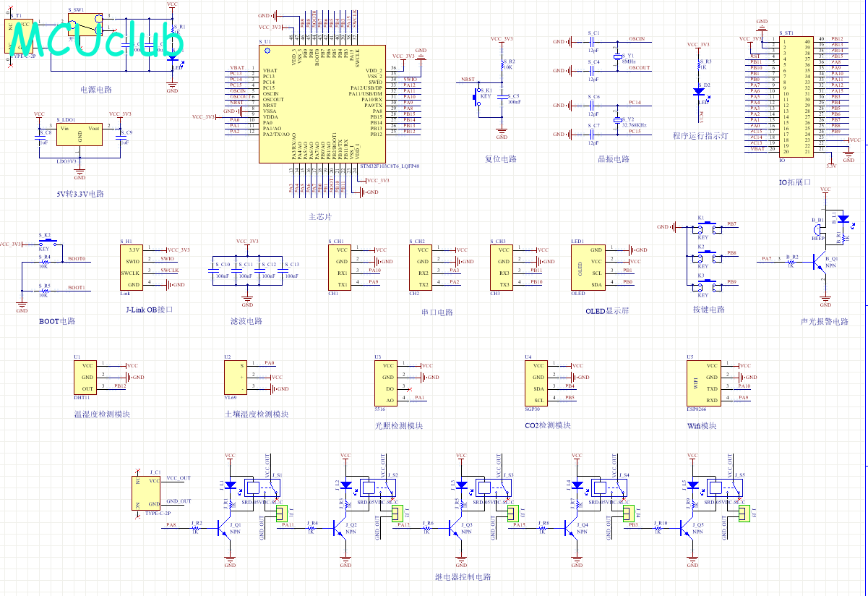Select the 8MHz crystal Y1
This screenshot has width=868, height=596.
(x=617, y=56)
